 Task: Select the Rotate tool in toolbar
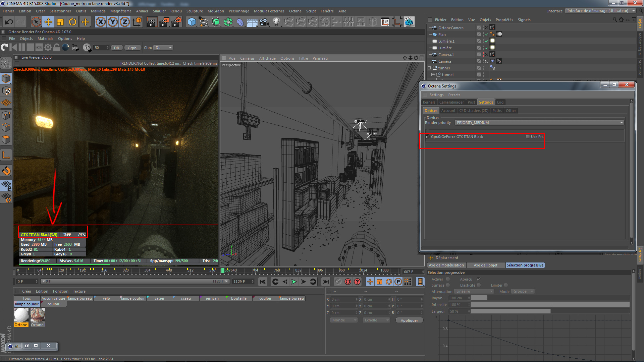[72, 22]
